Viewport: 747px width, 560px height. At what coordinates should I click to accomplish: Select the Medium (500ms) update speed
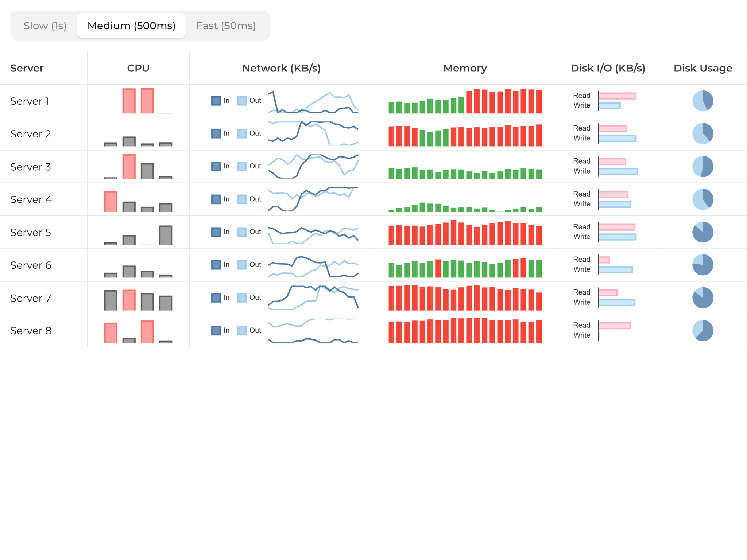pos(131,26)
